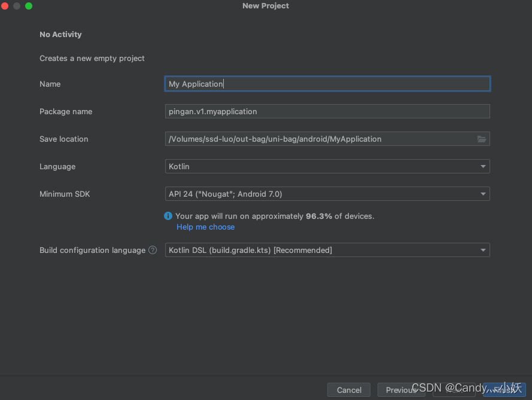This screenshot has height=400, width=532.
Task: Open the Save location folder browser icon
Action: (x=482, y=139)
